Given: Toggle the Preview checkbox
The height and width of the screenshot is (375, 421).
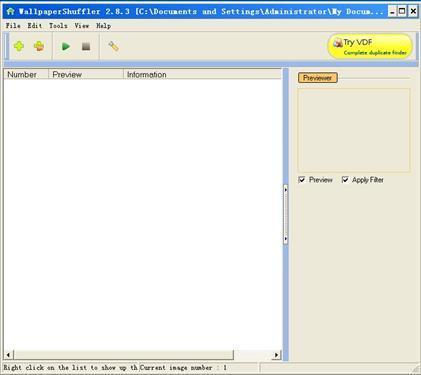Looking at the screenshot, I should 302,180.
